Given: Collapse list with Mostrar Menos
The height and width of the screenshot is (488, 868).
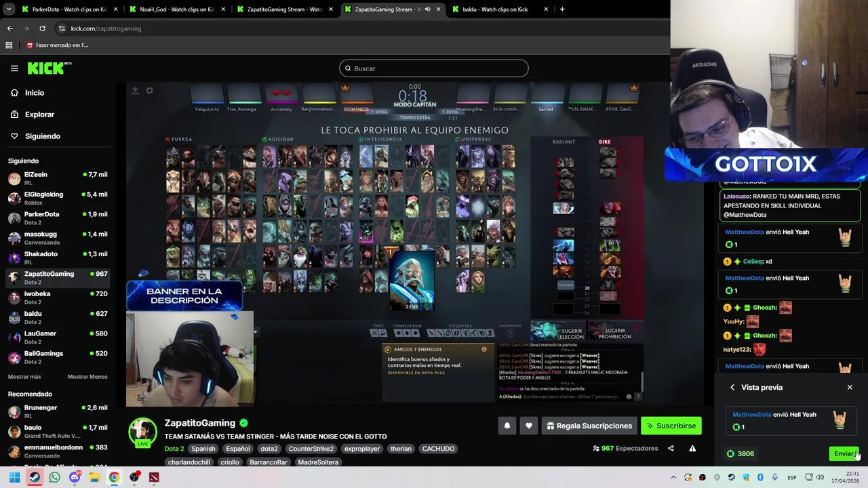Looking at the screenshot, I should click(87, 377).
